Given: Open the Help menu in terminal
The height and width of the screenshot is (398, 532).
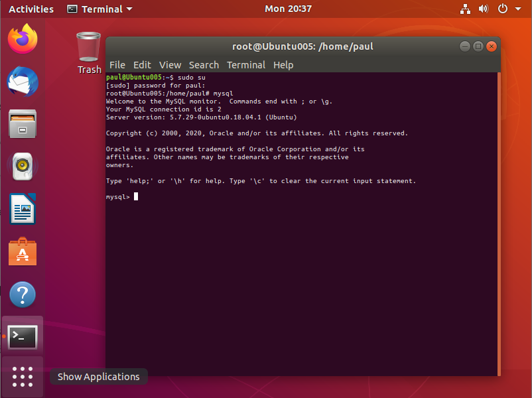Looking at the screenshot, I should (x=283, y=65).
